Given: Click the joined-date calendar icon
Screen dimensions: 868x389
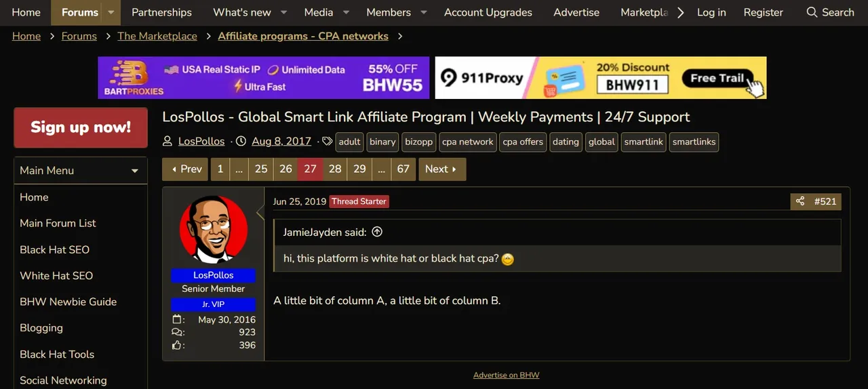Looking at the screenshot, I should pyautogui.click(x=177, y=320).
